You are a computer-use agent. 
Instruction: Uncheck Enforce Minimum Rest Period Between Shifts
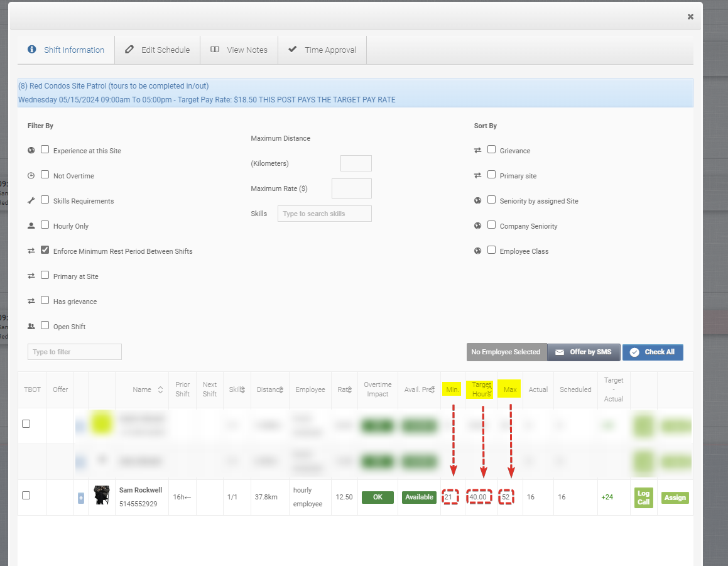[x=45, y=249]
